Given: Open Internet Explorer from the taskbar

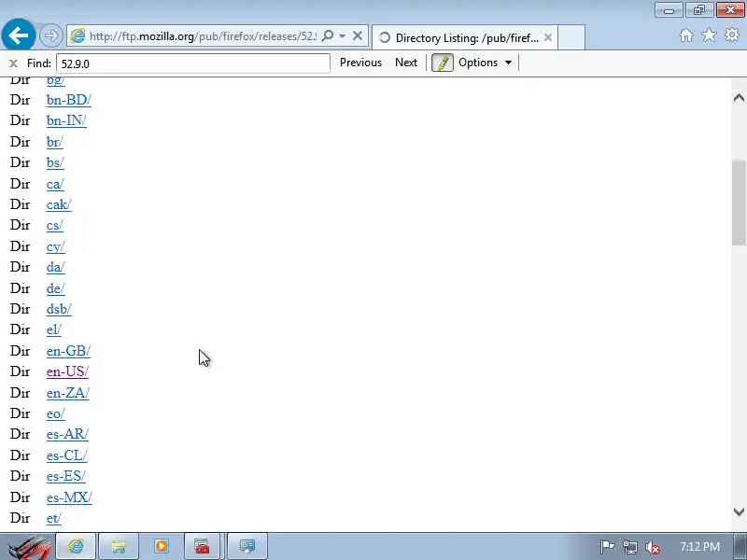Looking at the screenshot, I should tap(76, 546).
